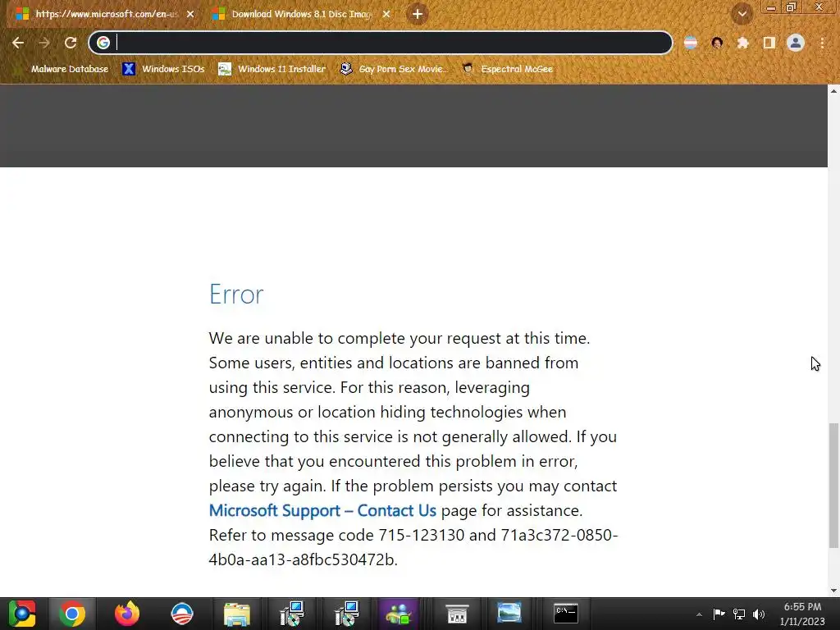840x630 pixels.
Task: Open the Start button on taskbar
Action: (22, 614)
